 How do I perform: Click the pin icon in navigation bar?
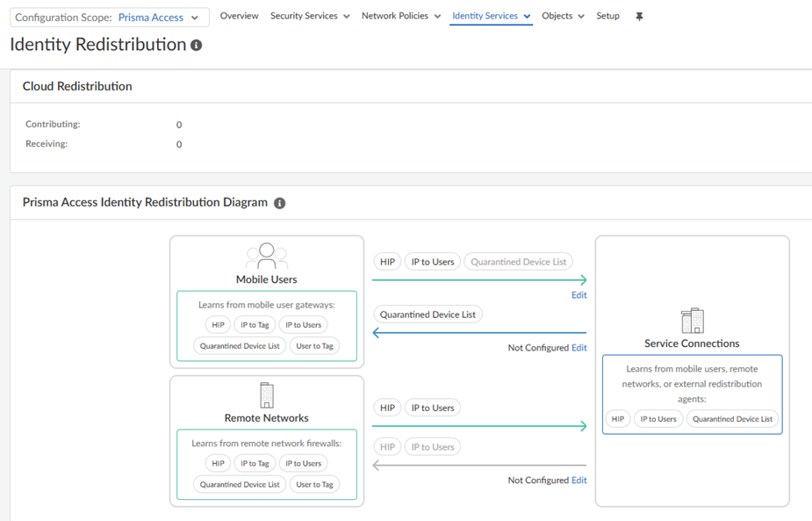(x=639, y=17)
